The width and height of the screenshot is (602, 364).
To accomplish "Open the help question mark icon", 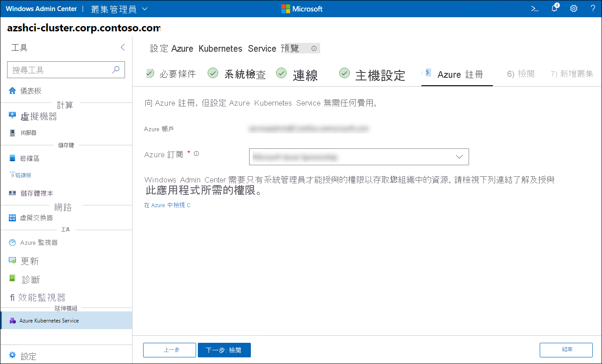I will 593,8.
